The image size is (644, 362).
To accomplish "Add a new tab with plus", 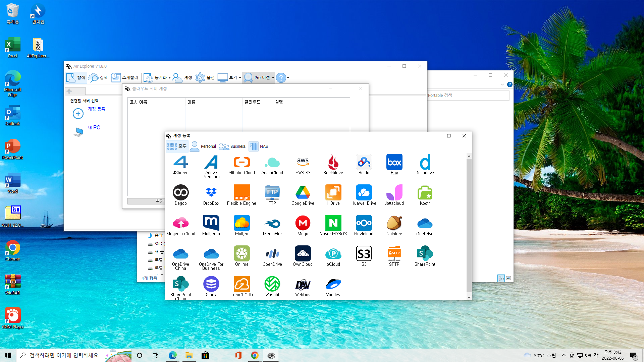I will coord(69,91).
